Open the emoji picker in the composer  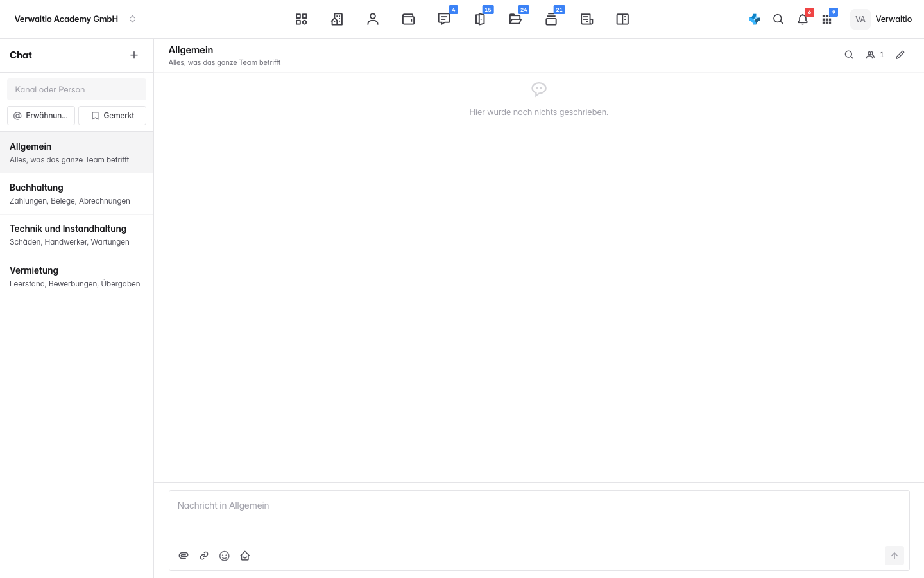coord(225,556)
